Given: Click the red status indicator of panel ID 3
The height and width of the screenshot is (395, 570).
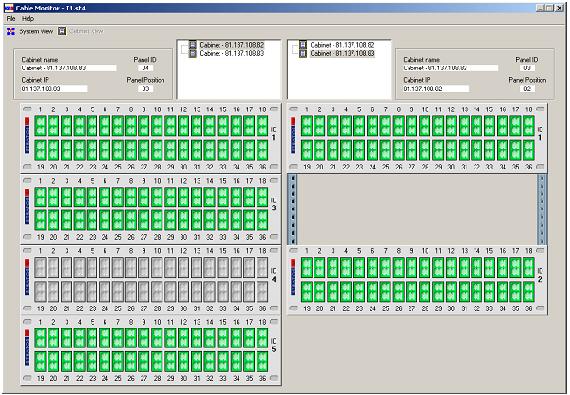Looking at the screenshot, I should coord(27,193).
